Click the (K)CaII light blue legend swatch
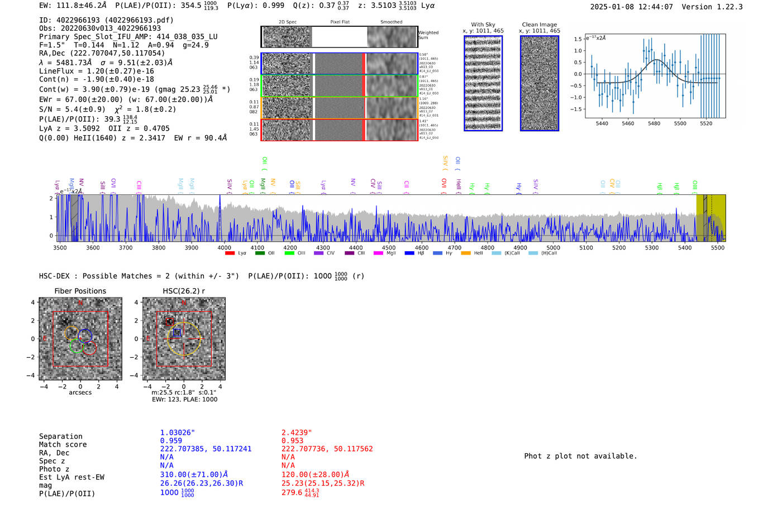The width and height of the screenshot is (782, 532). click(x=496, y=253)
